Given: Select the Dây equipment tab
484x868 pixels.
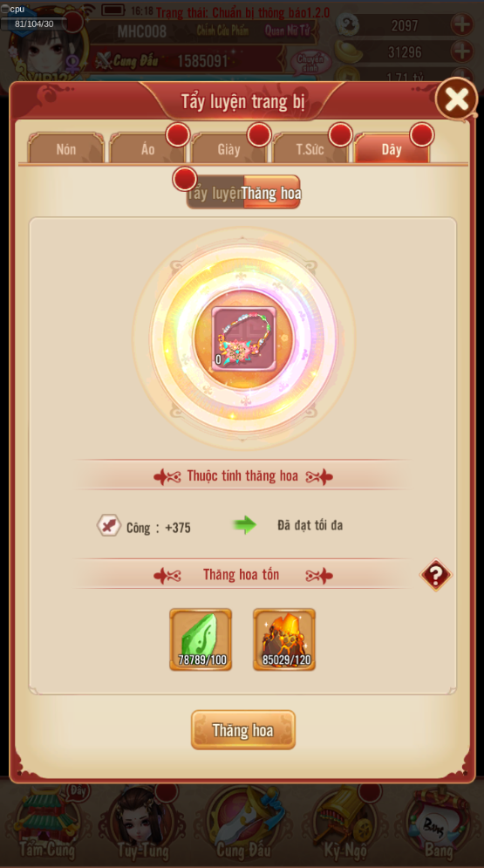Looking at the screenshot, I should point(392,148).
